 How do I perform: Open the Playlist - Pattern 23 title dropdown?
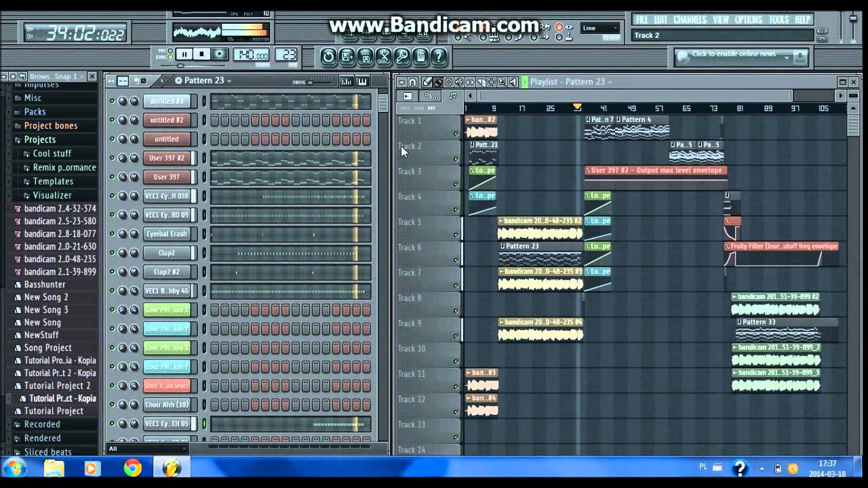point(610,82)
